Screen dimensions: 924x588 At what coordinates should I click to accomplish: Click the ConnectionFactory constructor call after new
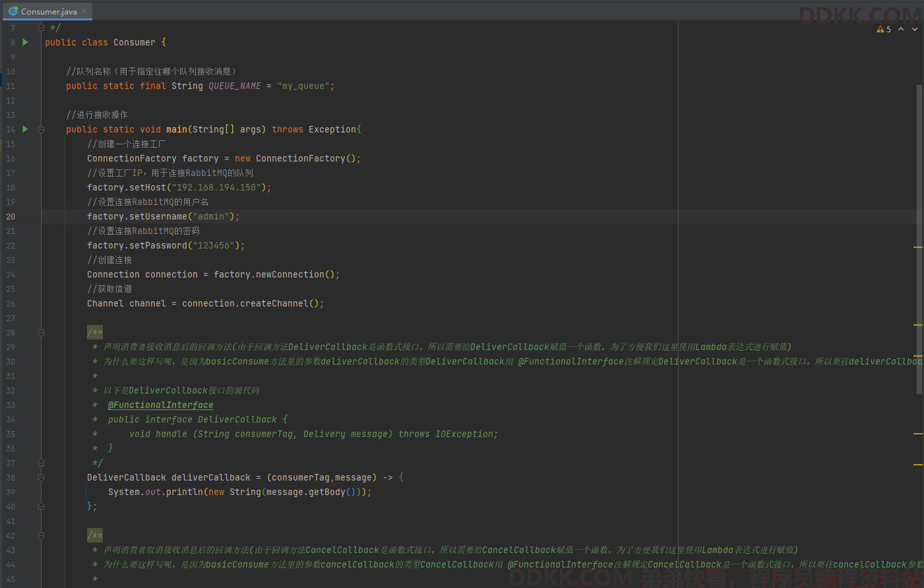(301, 158)
